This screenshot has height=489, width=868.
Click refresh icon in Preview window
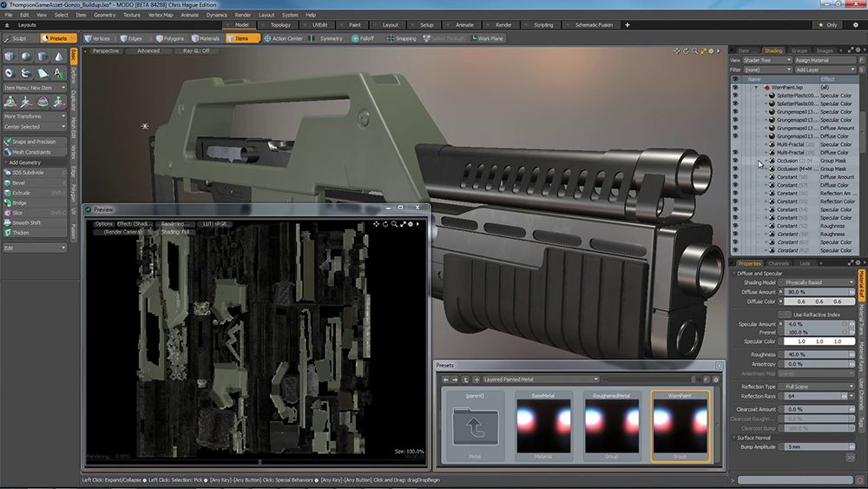(385, 224)
